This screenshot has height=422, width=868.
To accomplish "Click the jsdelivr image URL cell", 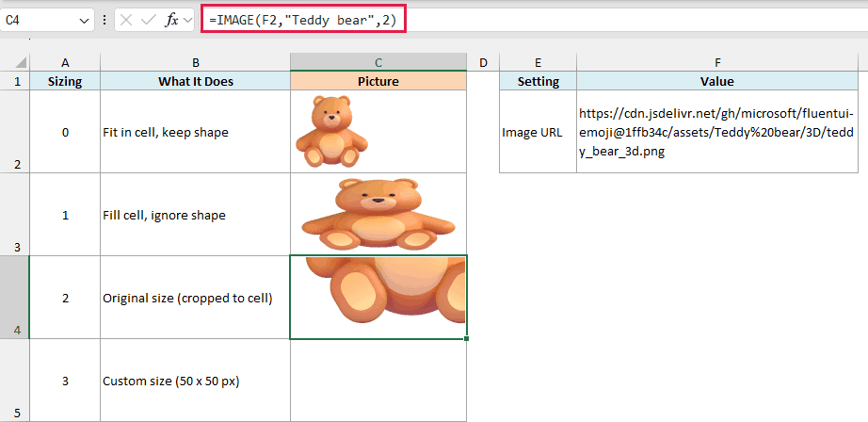I will click(717, 132).
